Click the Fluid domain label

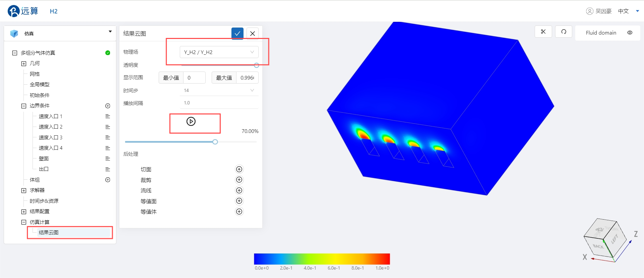coord(601,33)
